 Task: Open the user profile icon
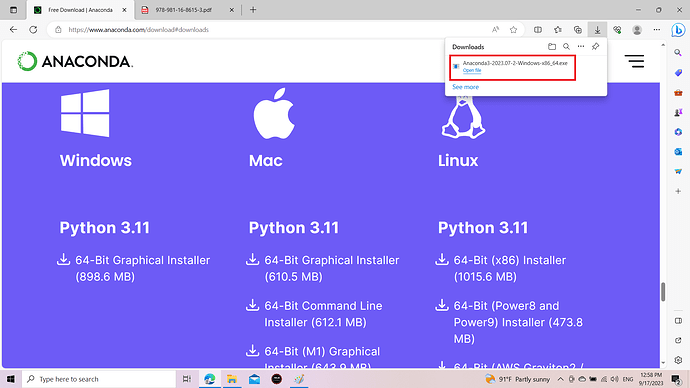637,29
